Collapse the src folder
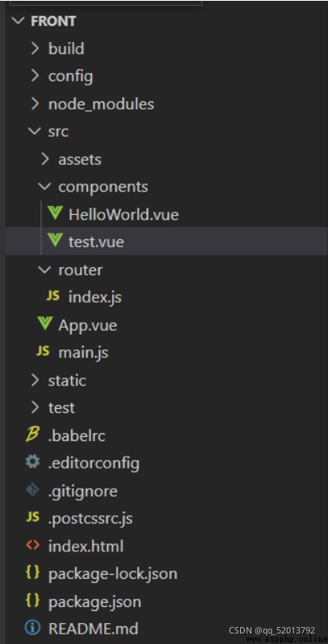Image resolution: width=328 pixels, height=644 pixels. coord(35,131)
